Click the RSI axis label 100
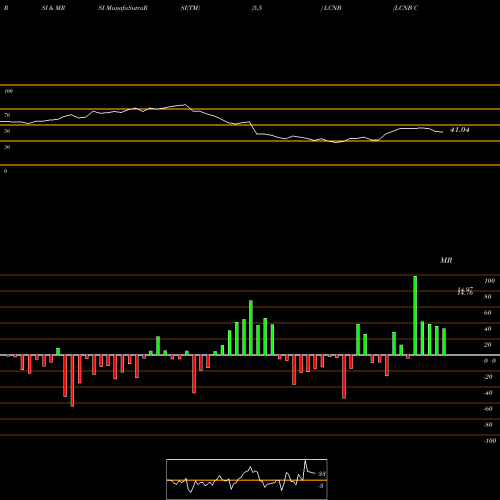Viewport: 500px width, 500px height. click(8, 91)
